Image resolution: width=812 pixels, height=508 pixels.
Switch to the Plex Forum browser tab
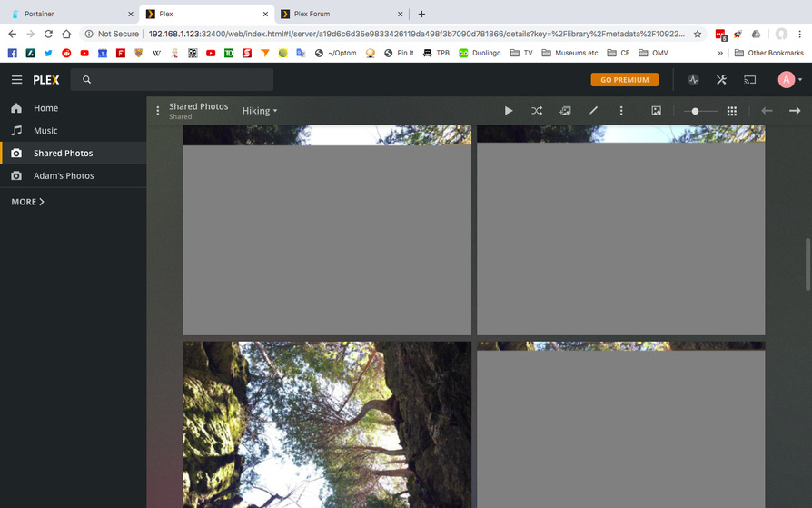(342, 14)
